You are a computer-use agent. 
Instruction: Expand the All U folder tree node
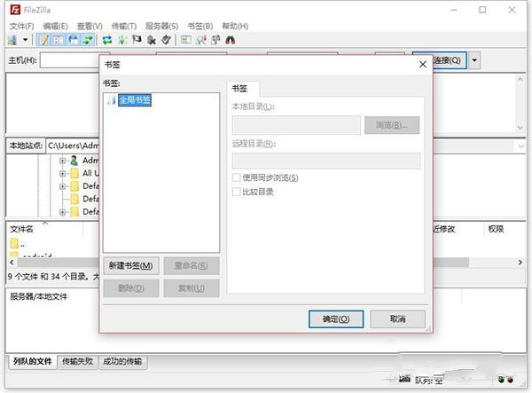[62, 173]
